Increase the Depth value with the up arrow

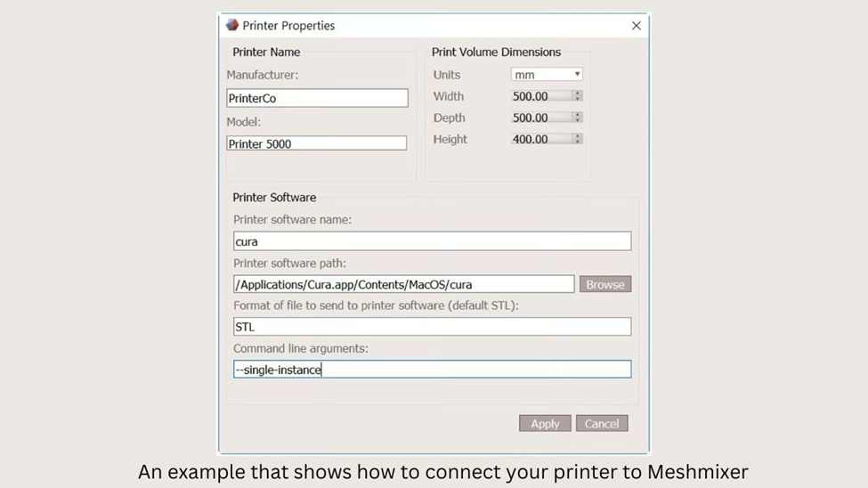(578, 115)
